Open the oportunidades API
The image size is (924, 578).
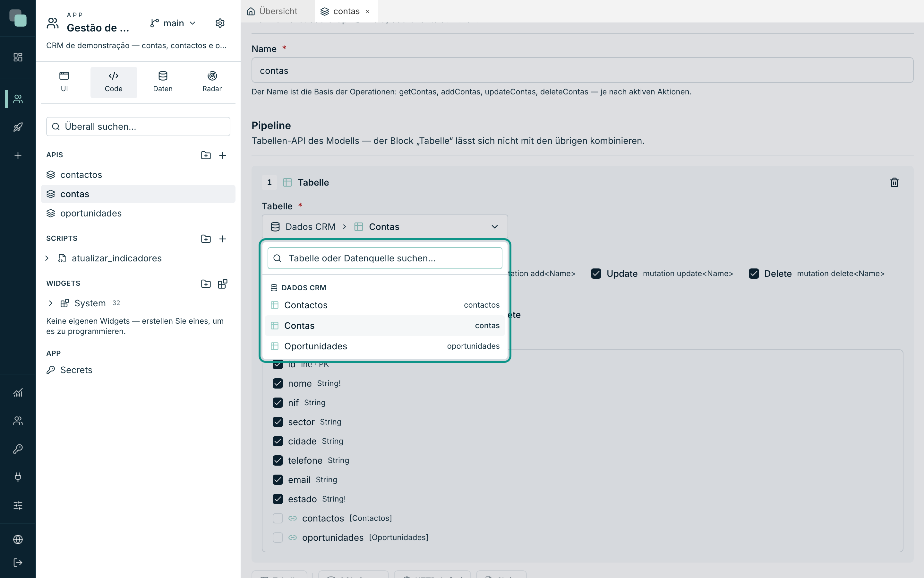(x=138, y=213)
